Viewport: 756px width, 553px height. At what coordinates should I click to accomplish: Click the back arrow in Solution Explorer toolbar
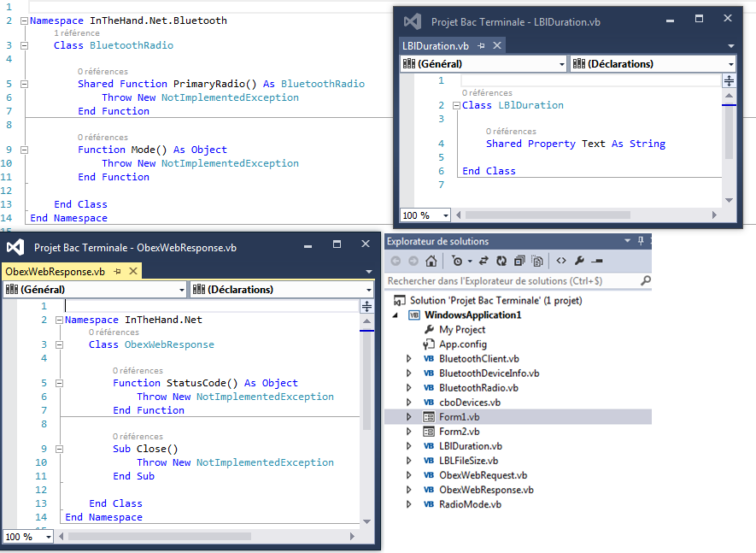pyautogui.click(x=396, y=261)
